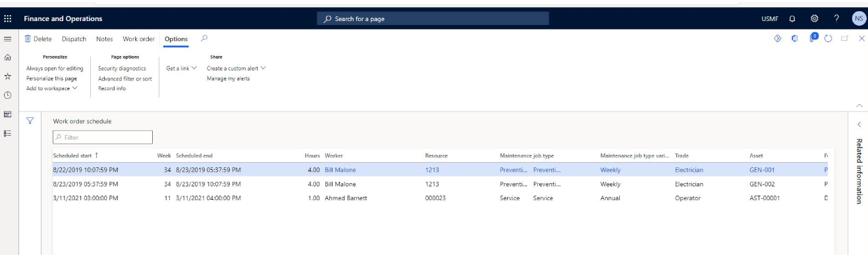Screen dimensions: 868x274
Task: Open Modules list icon in sidebar
Action: (8, 133)
